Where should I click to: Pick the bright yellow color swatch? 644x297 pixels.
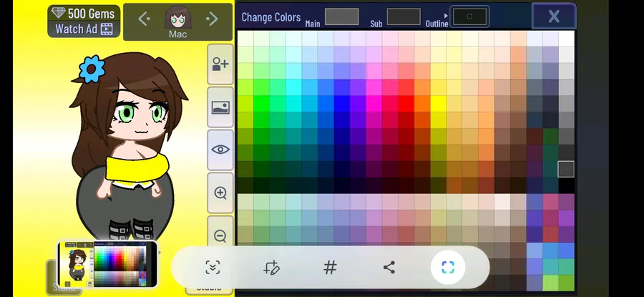pos(438,104)
